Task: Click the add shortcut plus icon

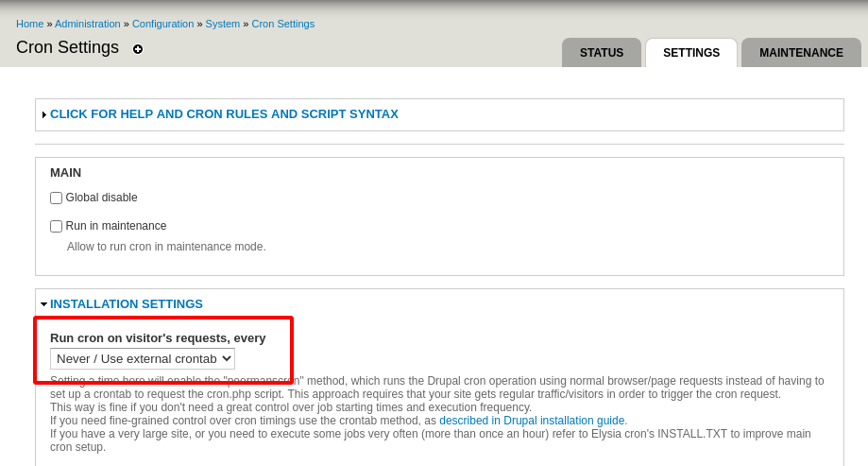Action: 138,49
